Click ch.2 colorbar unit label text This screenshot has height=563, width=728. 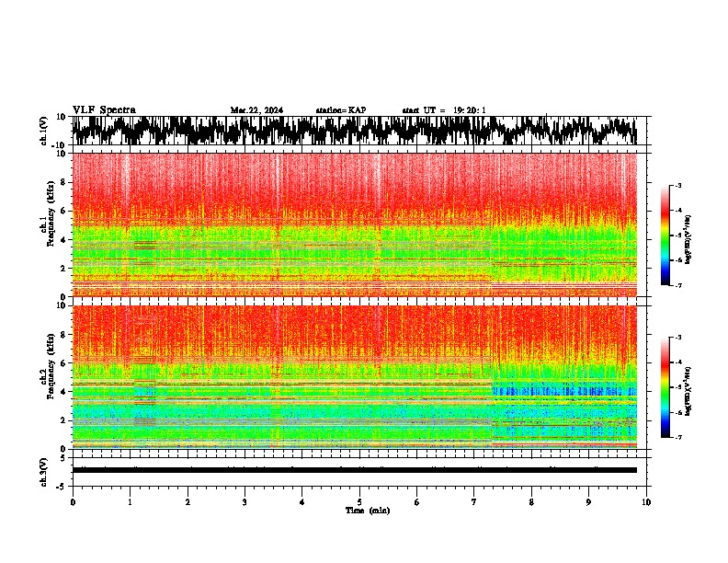(x=688, y=391)
